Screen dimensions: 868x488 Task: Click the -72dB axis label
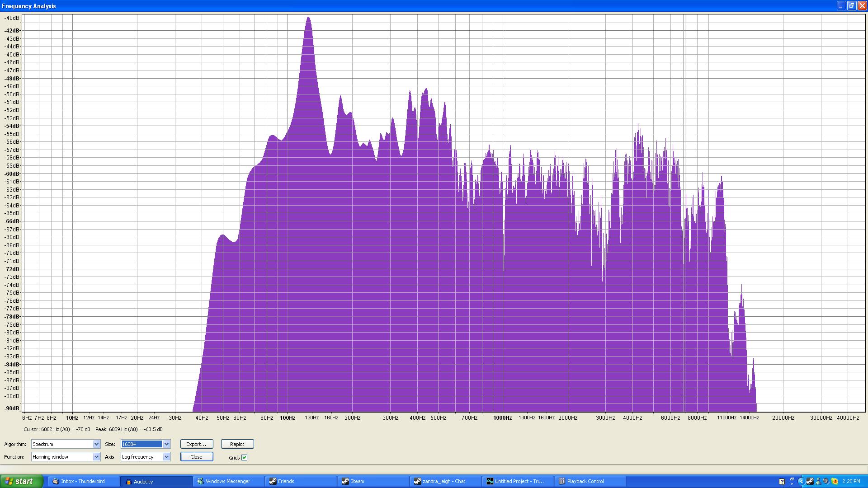[12, 269]
